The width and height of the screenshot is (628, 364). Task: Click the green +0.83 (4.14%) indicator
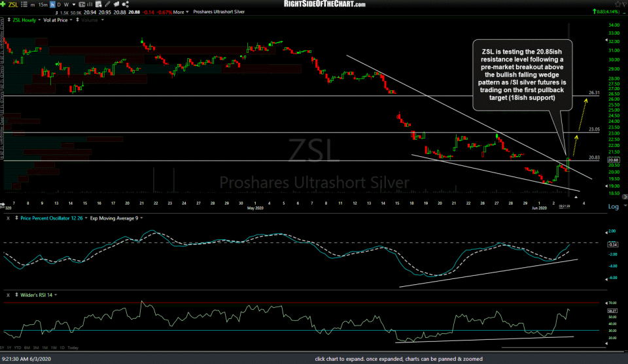(606, 12)
